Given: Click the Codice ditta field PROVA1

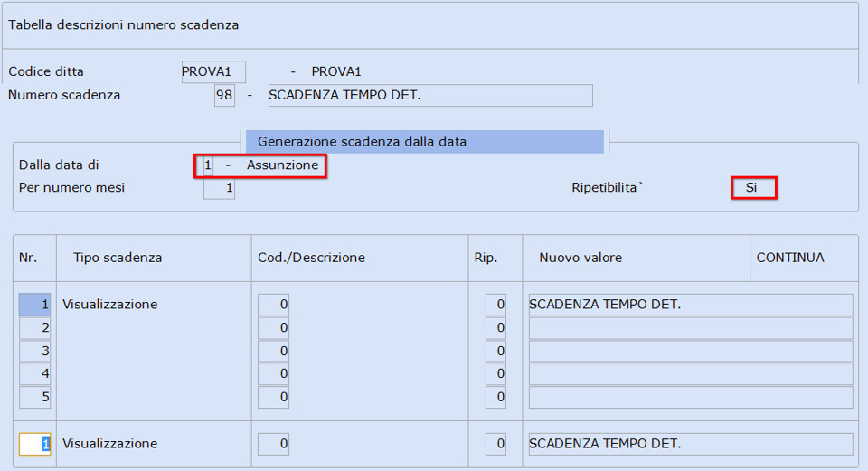Looking at the screenshot, I should coord(213,72).
